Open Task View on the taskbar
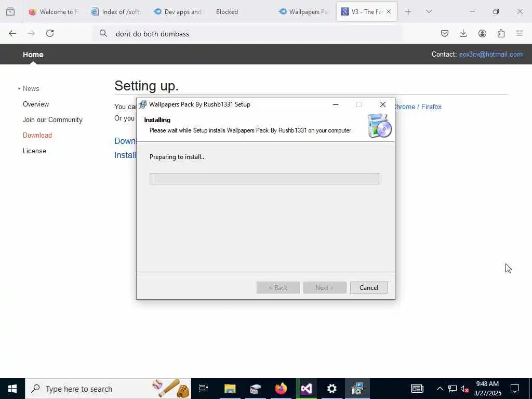 click(x=204, y=389)
